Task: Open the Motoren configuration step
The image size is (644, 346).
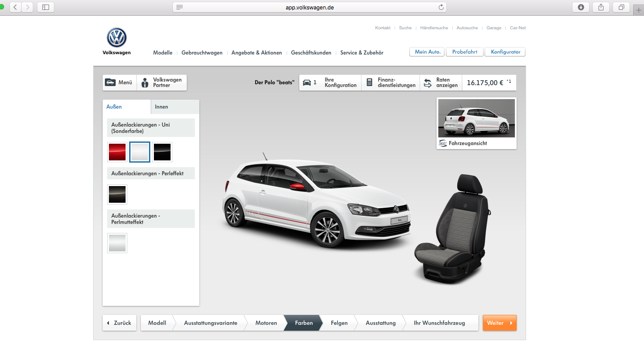Action: [266, 323]
